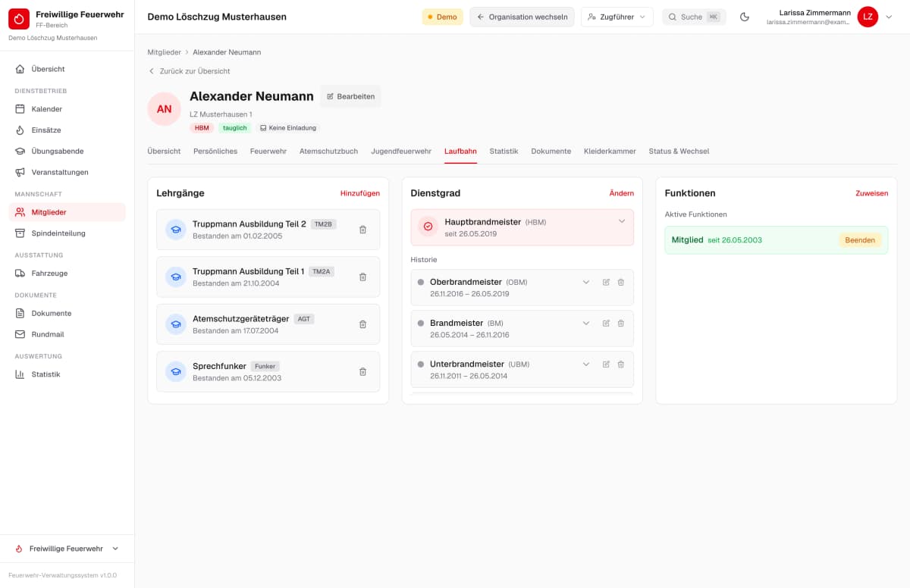Expand the Oberbrandmeister history entry
The height and width of the screenshot is (588, 910).
point(585,282)
